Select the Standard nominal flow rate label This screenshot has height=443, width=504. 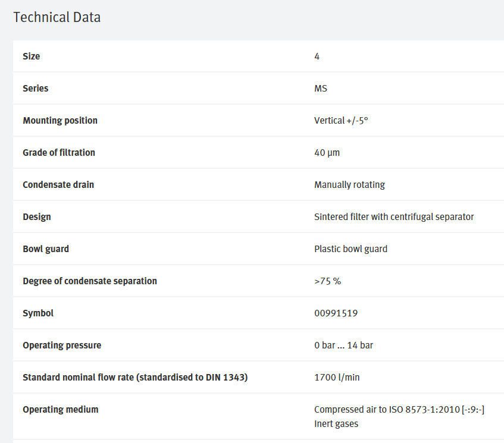135,378
